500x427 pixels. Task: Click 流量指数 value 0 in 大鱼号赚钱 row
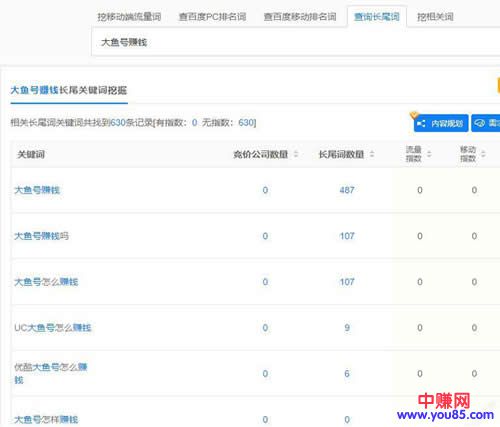coord(420,190)
